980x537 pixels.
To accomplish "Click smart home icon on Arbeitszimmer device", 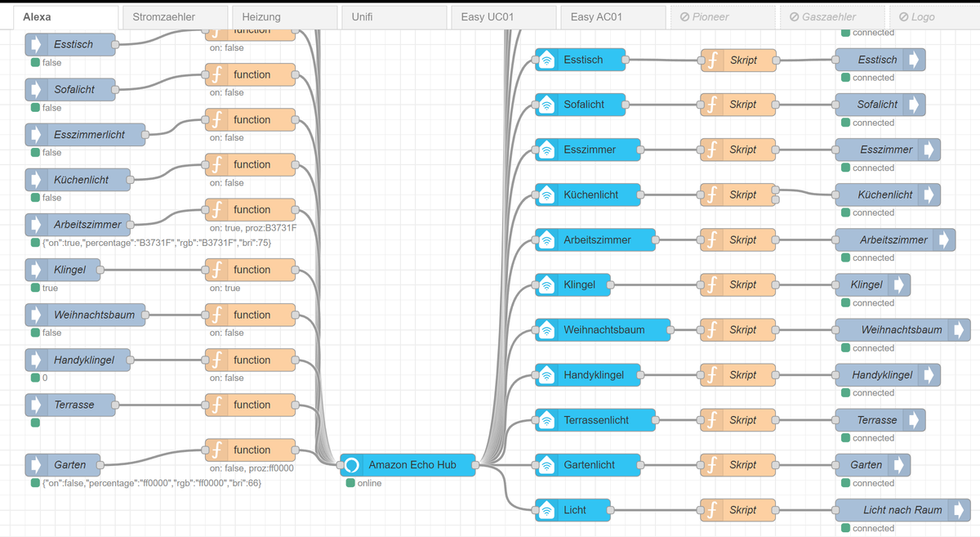I will pos(546,240).
